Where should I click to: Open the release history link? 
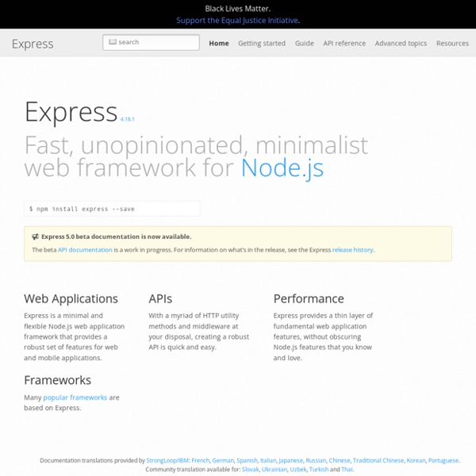(352, 250)
